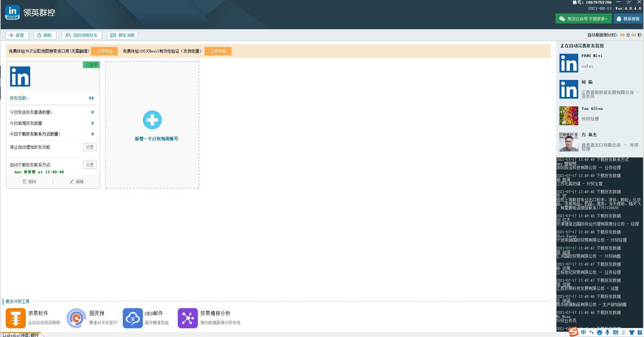Viewport: 644px width, 337px height.
Task: Open Yan Allen's vegetable profile photo
Action: pos(569,116)
